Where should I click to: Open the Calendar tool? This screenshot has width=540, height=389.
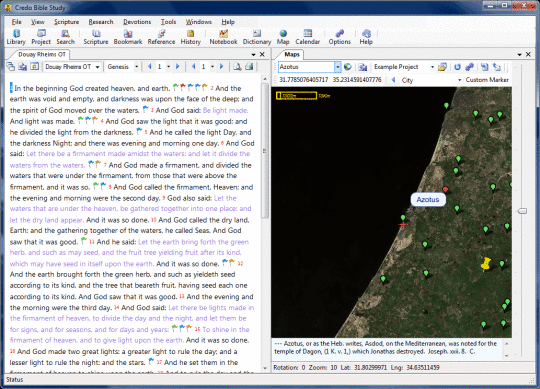click(308, 37)
